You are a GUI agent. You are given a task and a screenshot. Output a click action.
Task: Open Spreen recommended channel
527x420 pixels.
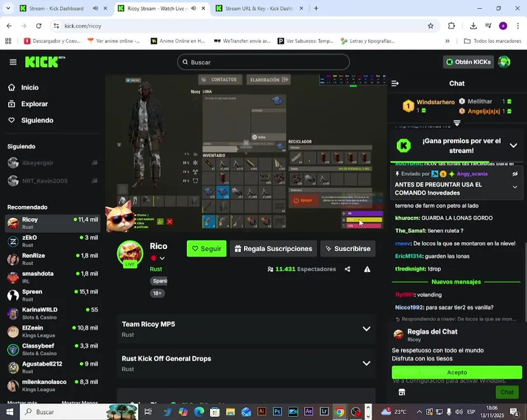coord(53,295)
